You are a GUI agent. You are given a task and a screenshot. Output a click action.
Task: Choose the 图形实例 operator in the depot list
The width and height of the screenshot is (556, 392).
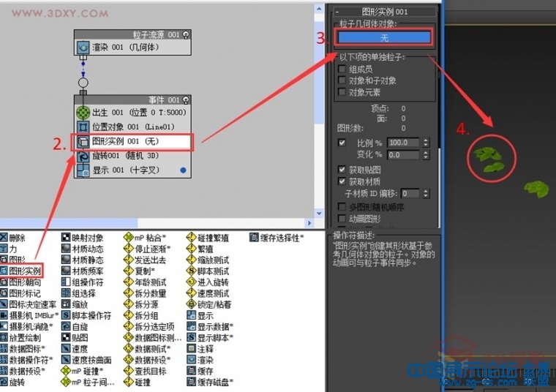[x=20, y=271]
